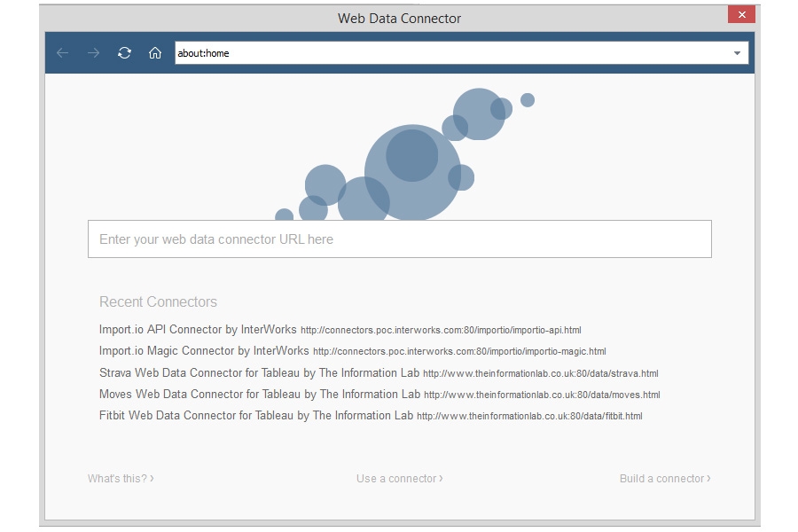Open the address bar history dropdown
Viewport: 798px width, 532px height.
point(739,52)
